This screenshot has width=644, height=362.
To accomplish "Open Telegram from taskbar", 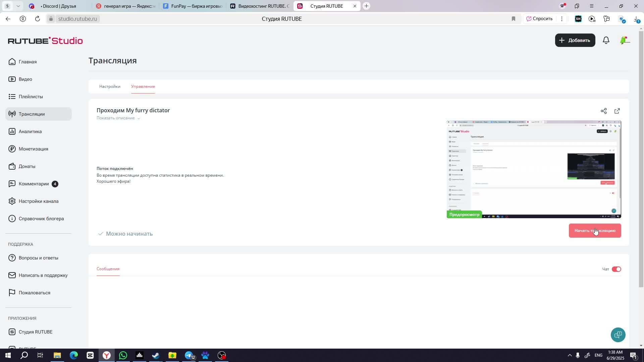I will (189, 355).
